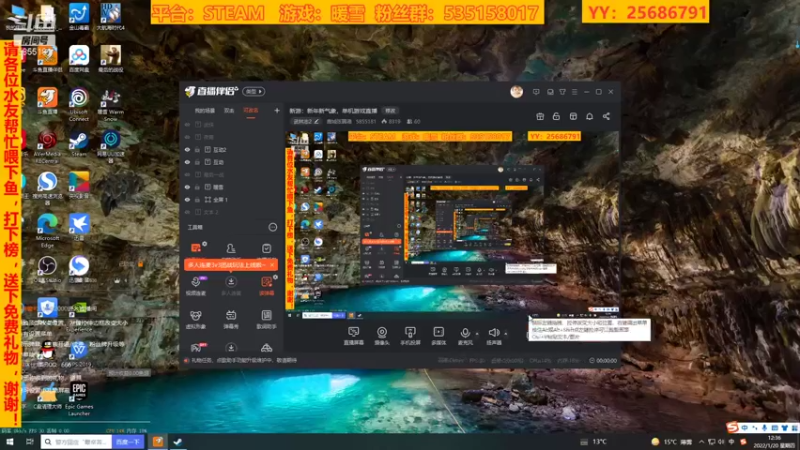Open speaker options arrow
Image resolution: width=800 pixels, height=450 pixels.
pyautogui.click(x=506, y=334)
